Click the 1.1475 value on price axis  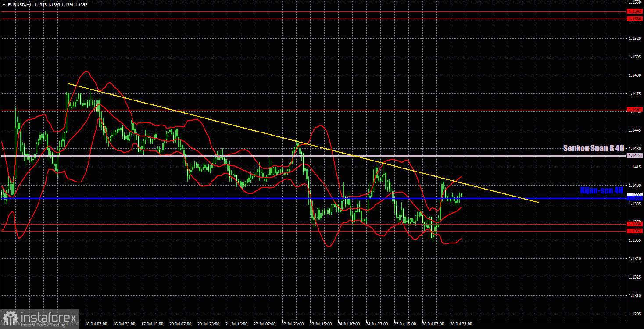click(634, 94)
